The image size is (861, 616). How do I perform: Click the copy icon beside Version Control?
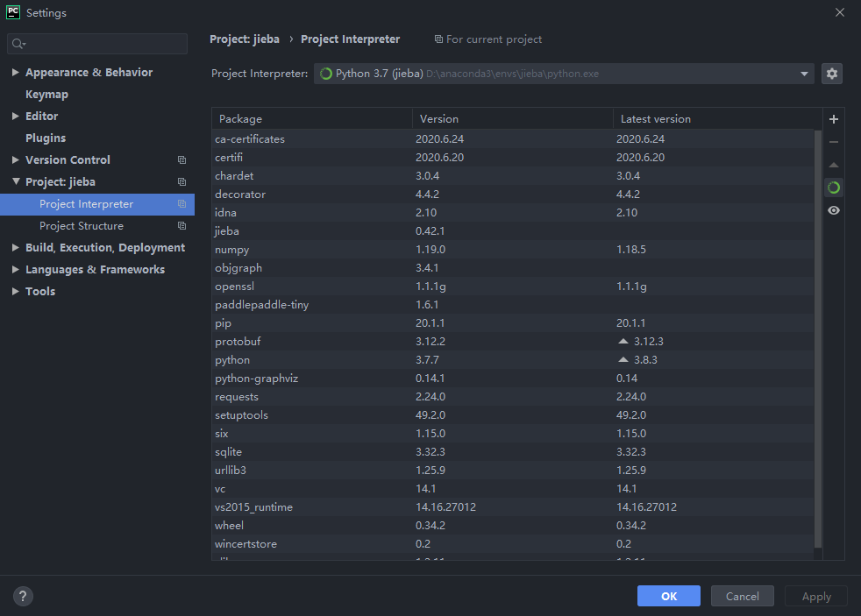pos(181,160)
